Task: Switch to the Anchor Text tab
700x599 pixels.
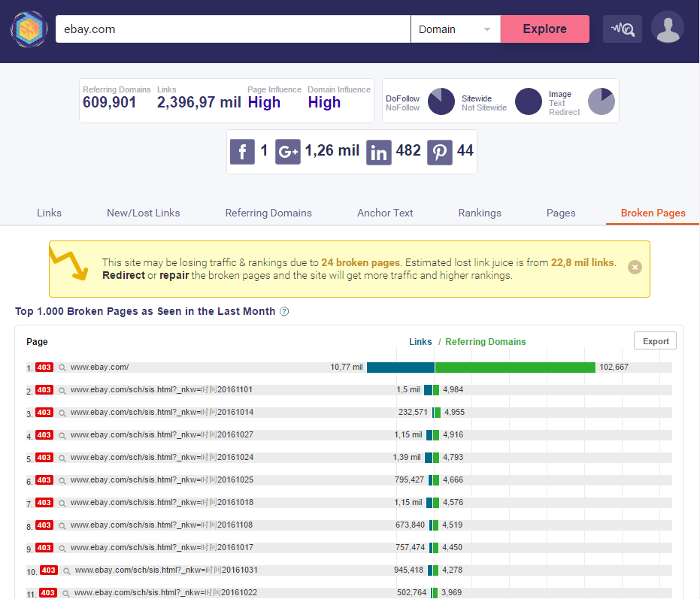Action: (385, 213)
